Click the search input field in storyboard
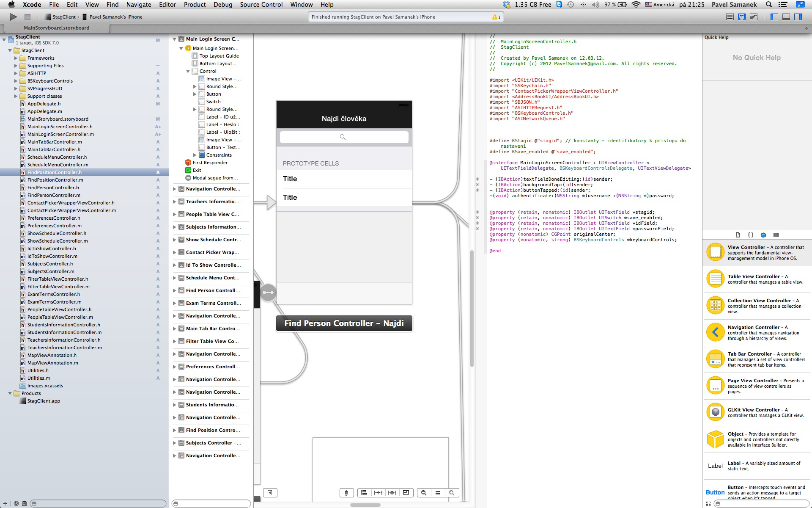The height and width of the screenshot is (508, 812). pyautogui.click(x=343, y=136)
